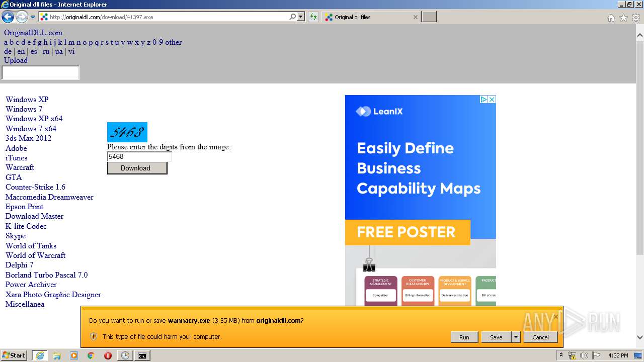The width and height of the screenshot is (644, 362).
Task: Click the browser Forward arrow button
Action: pyautogui.click(x=22, y=17)
